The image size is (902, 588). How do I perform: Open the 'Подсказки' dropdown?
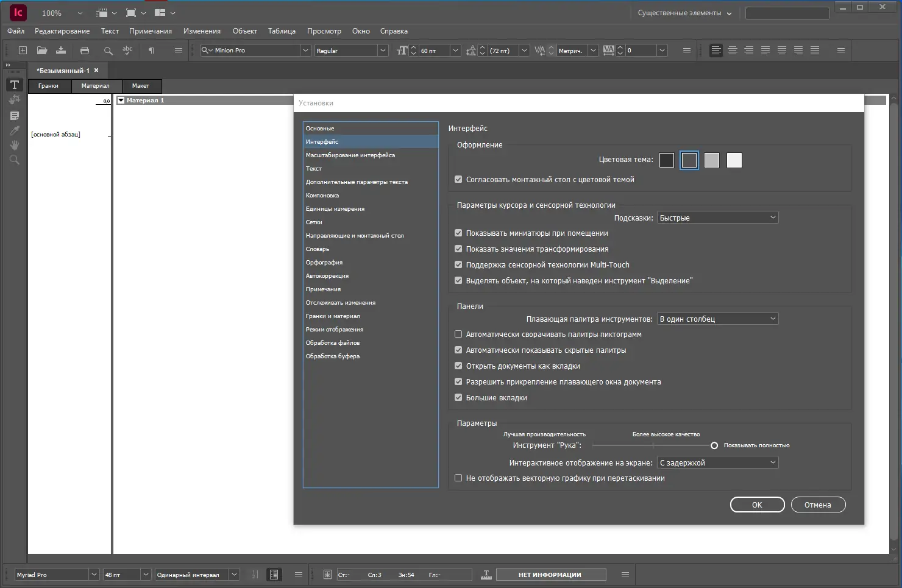coord(717,218)
